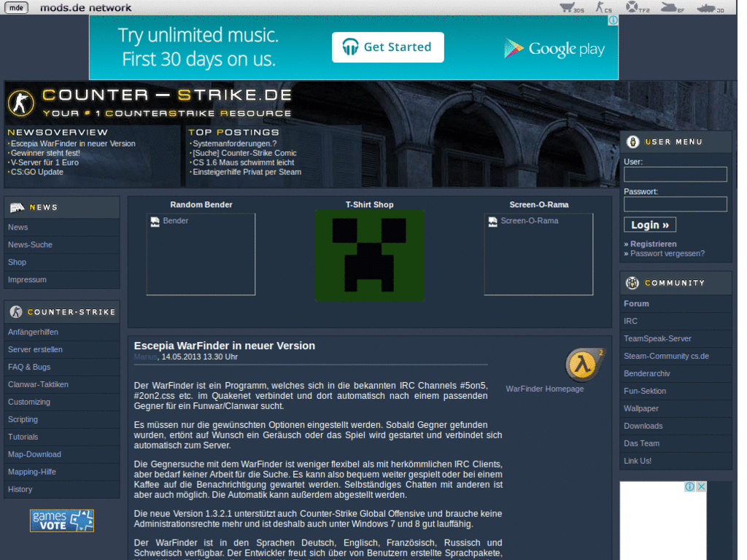Click the mods.de network title
The width and height of the screenshot is (747, 560).
86,7
